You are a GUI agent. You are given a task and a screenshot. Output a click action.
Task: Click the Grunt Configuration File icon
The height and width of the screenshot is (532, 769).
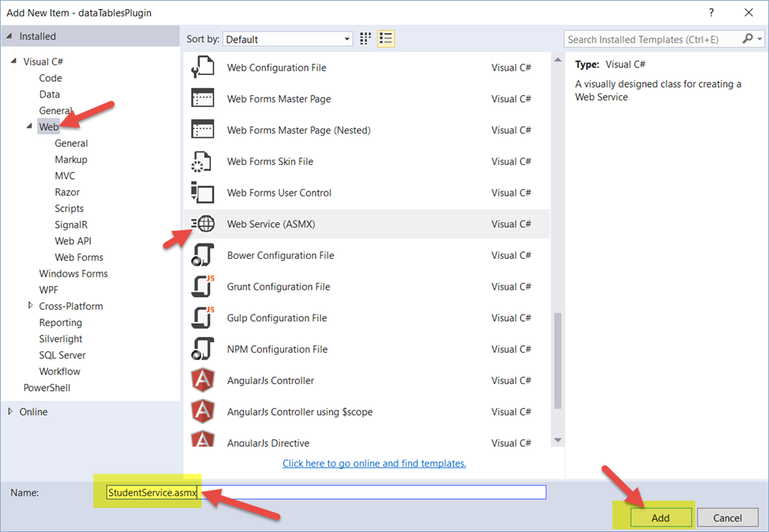(x=203, y=287)
